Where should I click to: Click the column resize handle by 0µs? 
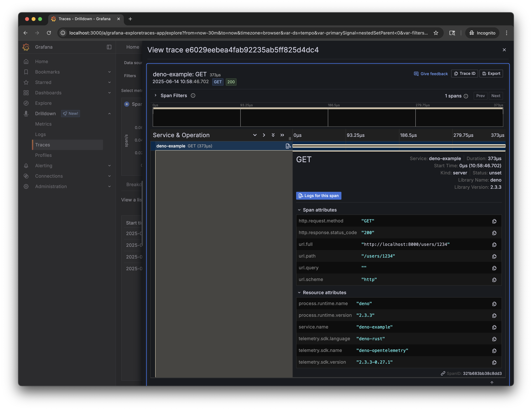click(x=290, y=138)
